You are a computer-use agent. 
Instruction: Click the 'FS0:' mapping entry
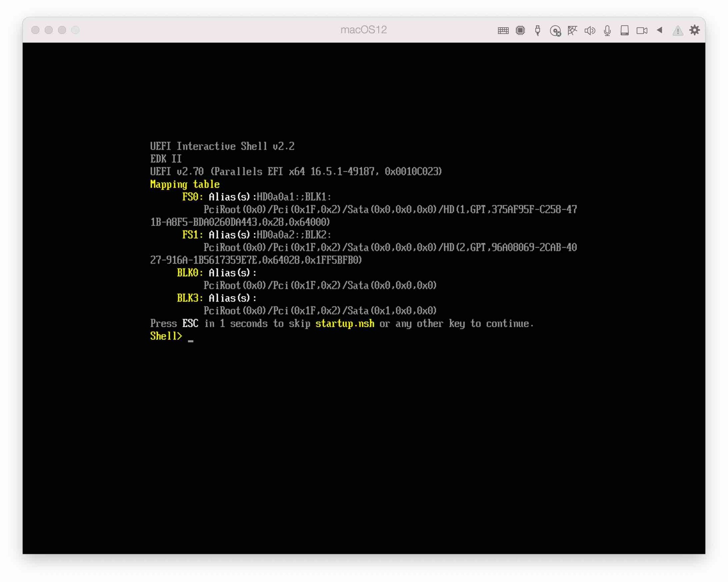click(193, 197)
